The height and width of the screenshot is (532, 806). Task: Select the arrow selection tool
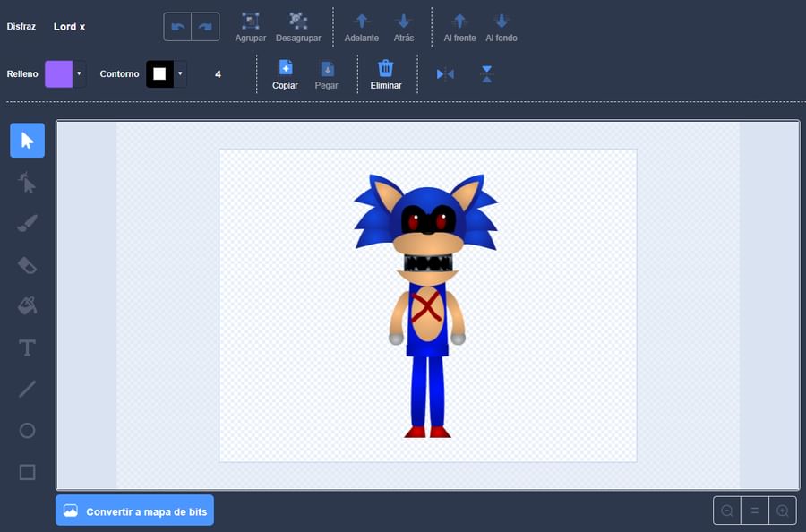[x=27, y=140]
